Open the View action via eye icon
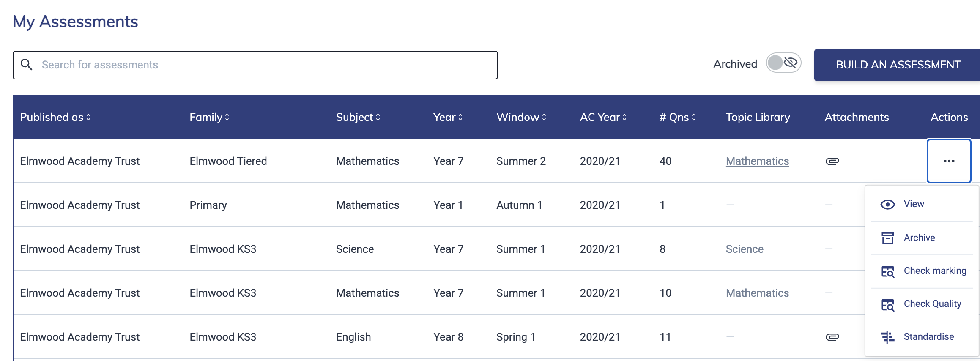This screenshot has height=361, width=980. point(887,204)
